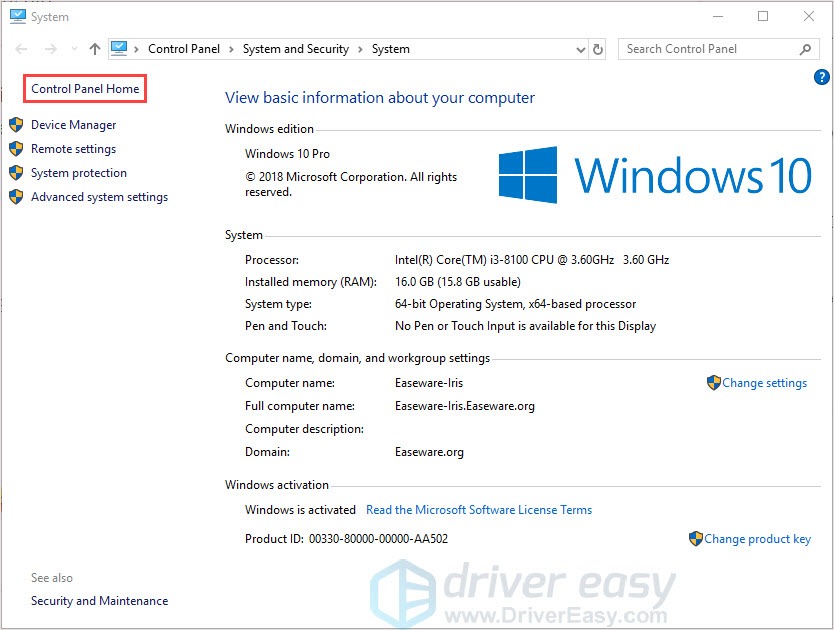Open Help via blue question mark
The width and height of the screenshot is (834, 630).
[822, 76]
